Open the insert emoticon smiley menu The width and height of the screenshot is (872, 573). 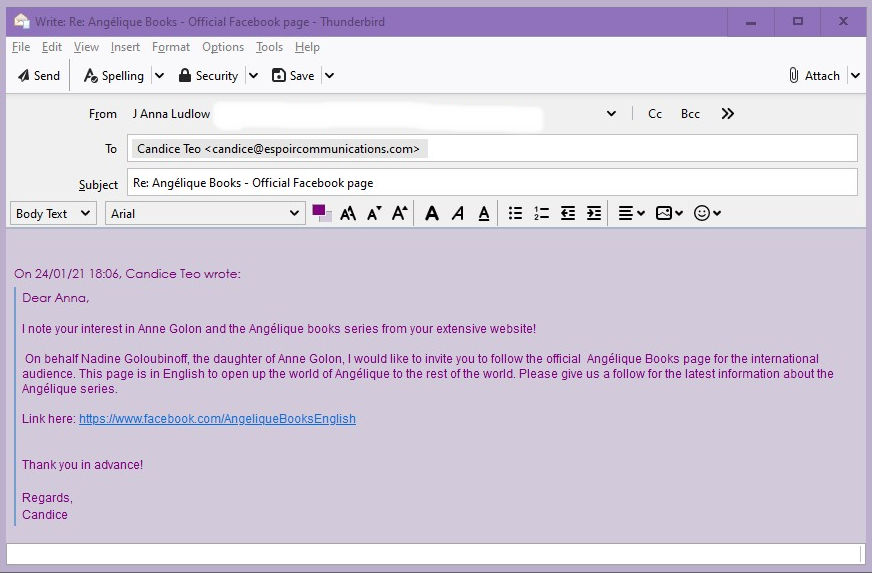coord(707,213)
